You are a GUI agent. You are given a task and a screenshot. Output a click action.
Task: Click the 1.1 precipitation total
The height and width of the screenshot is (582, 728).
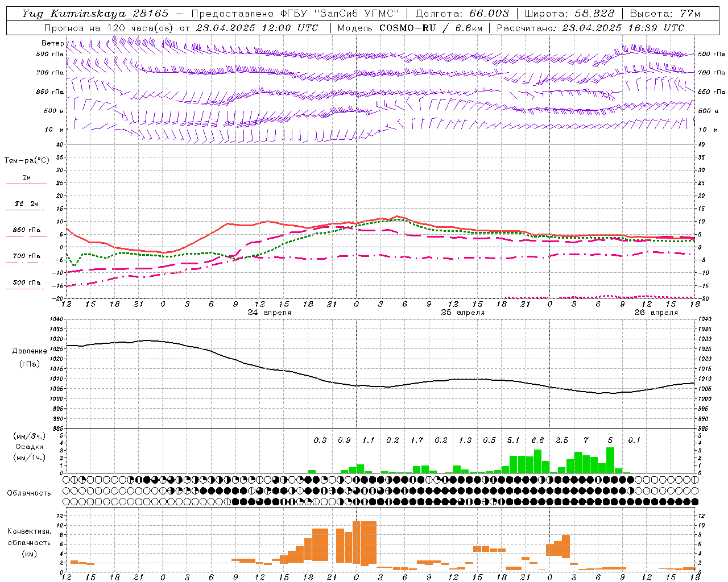click(x=369, y=440)
